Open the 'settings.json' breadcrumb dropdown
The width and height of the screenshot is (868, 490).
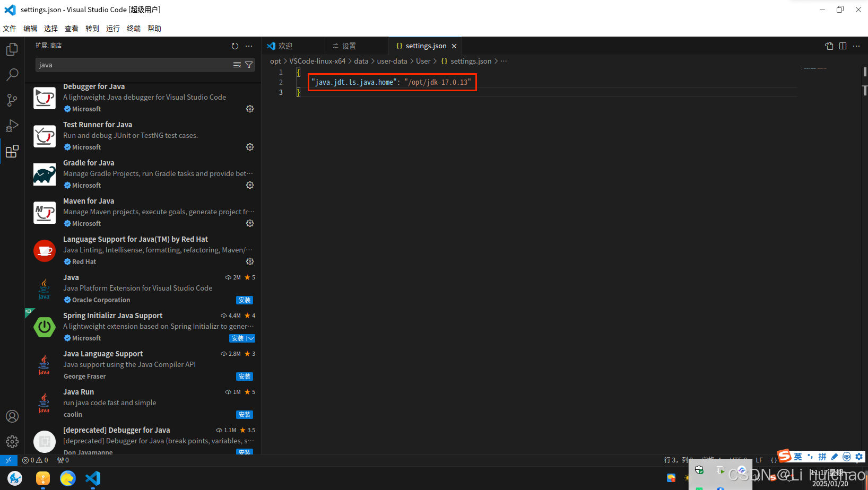click(466, 61)
